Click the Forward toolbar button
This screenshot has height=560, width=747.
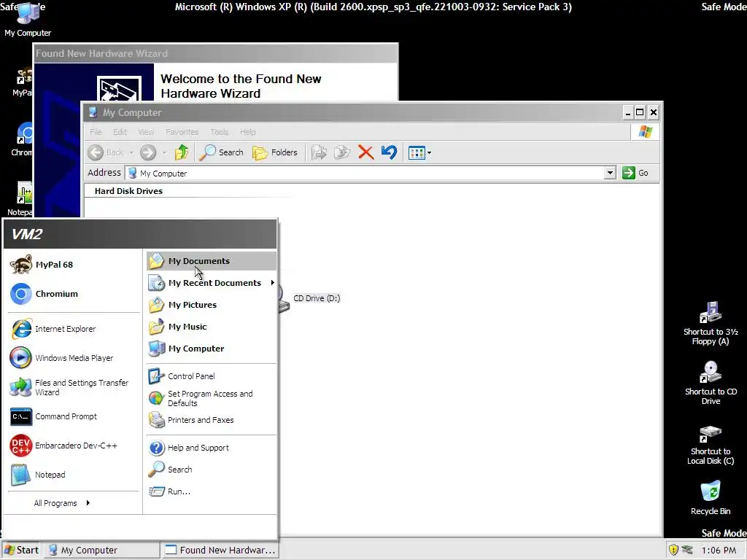pyautogui.click(x=148, y=152)
